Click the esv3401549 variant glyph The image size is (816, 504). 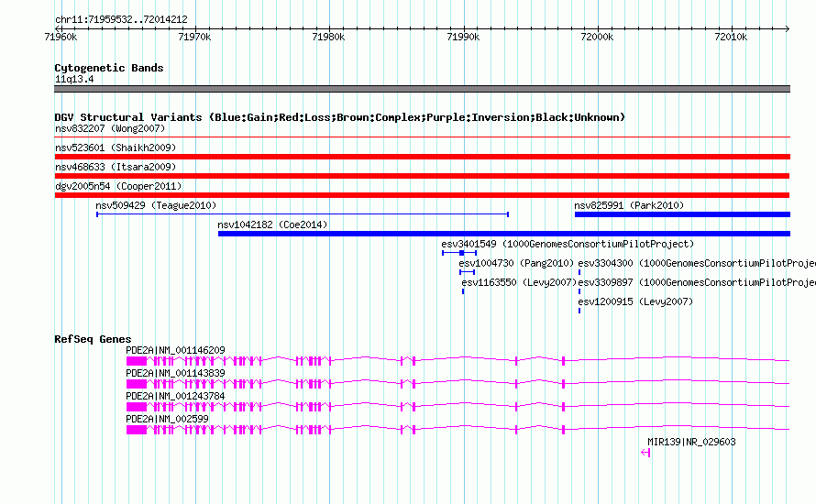click(x=459, y=253)
